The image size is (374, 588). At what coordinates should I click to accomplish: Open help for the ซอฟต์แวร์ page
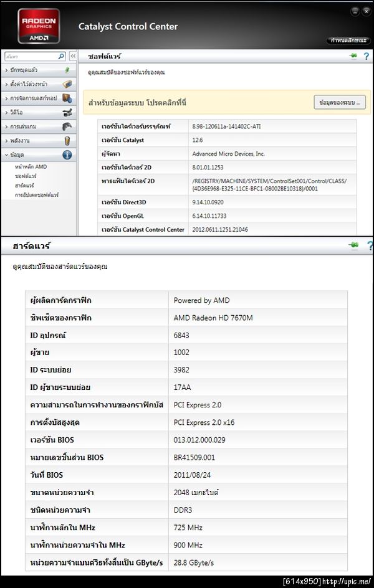(x=367, y=57)
